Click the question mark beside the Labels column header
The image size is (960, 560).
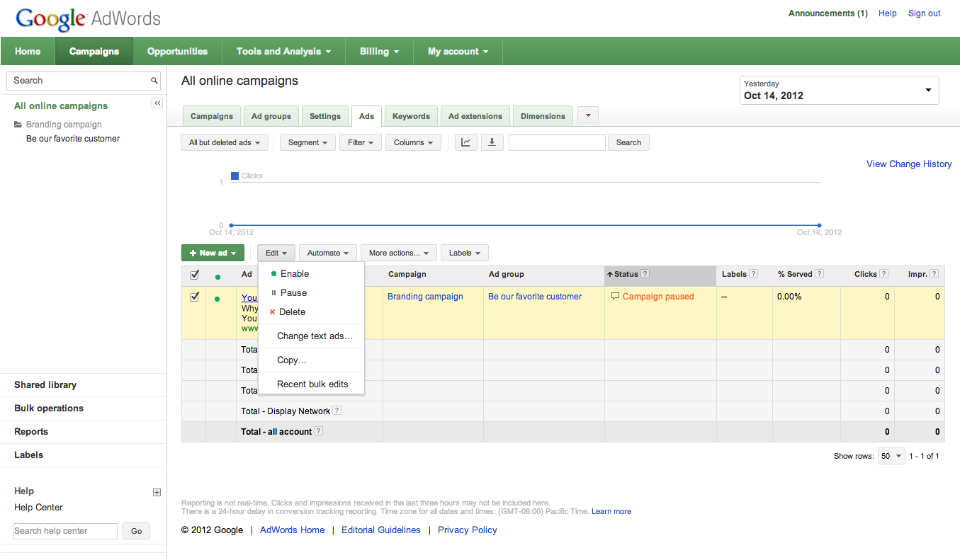coord(753,274)
